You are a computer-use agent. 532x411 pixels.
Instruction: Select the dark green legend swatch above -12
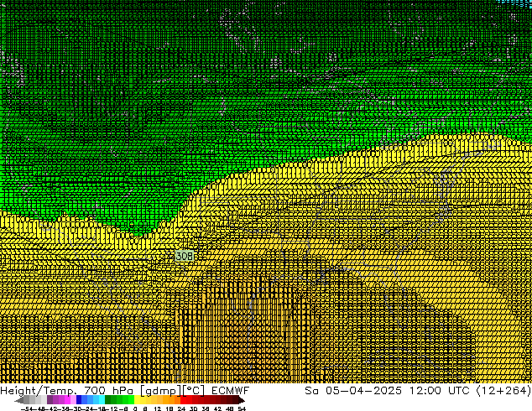tap(108, 400)
